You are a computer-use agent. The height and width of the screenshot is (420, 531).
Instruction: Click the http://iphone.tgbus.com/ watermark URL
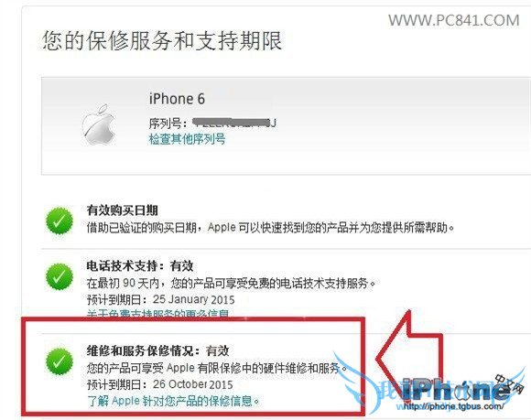click(452, 406)
